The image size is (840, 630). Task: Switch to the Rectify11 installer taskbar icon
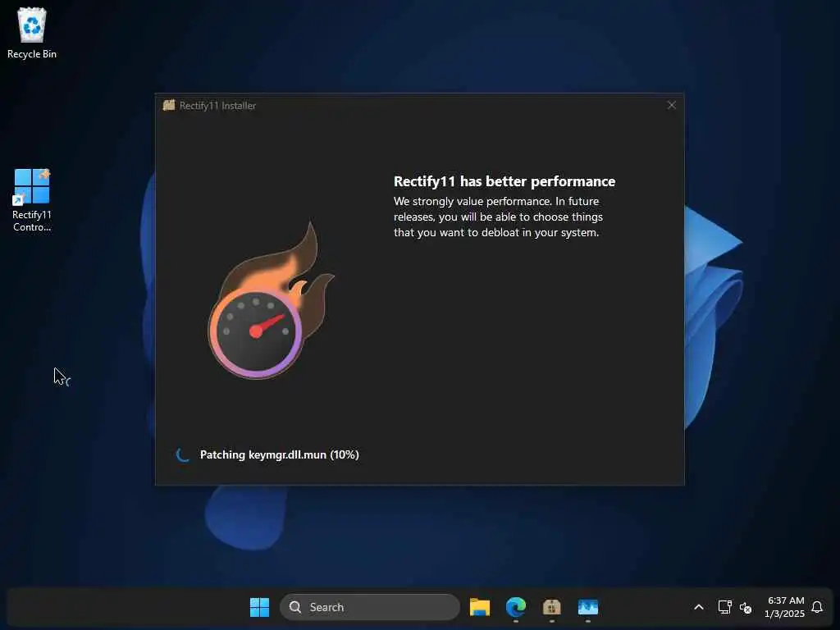pyautogui.click(x=552, y=607)
